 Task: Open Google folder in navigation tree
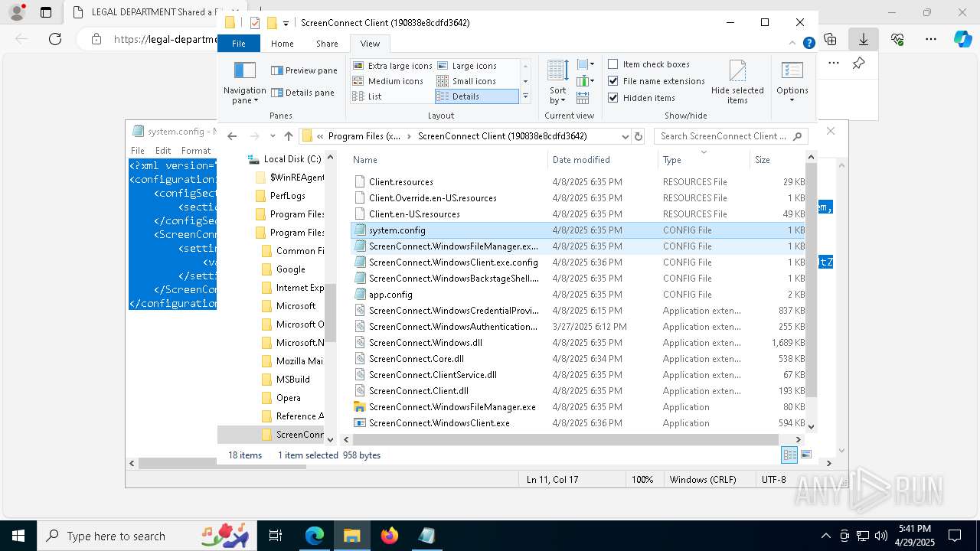click(x=290, y=269)
